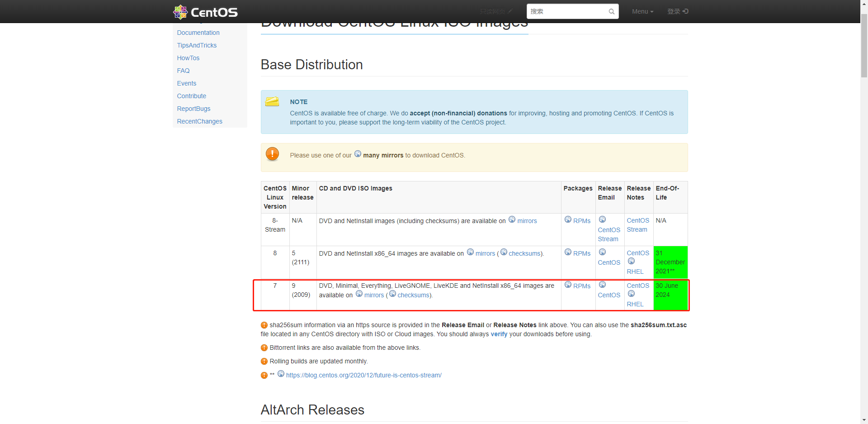Viewport: 868px width, 424px height.
Task: Click 登录 to sign in
Action: [674, 11]
